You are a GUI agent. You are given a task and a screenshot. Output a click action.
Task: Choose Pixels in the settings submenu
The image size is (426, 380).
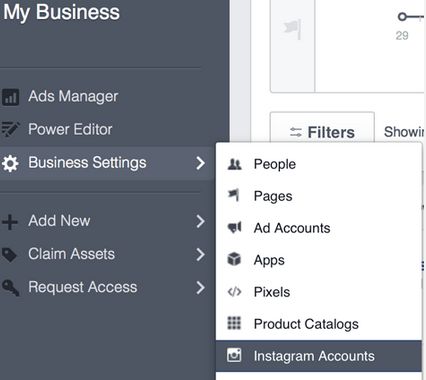coord(319,292)
